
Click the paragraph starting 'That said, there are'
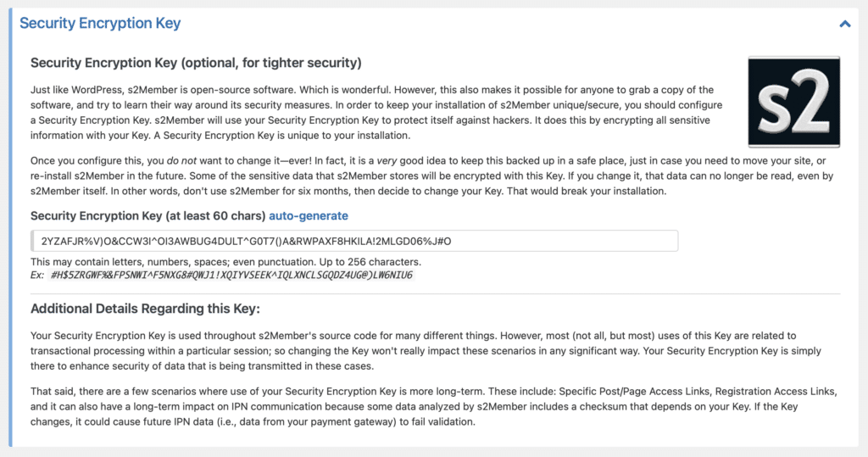coord(433,407)
